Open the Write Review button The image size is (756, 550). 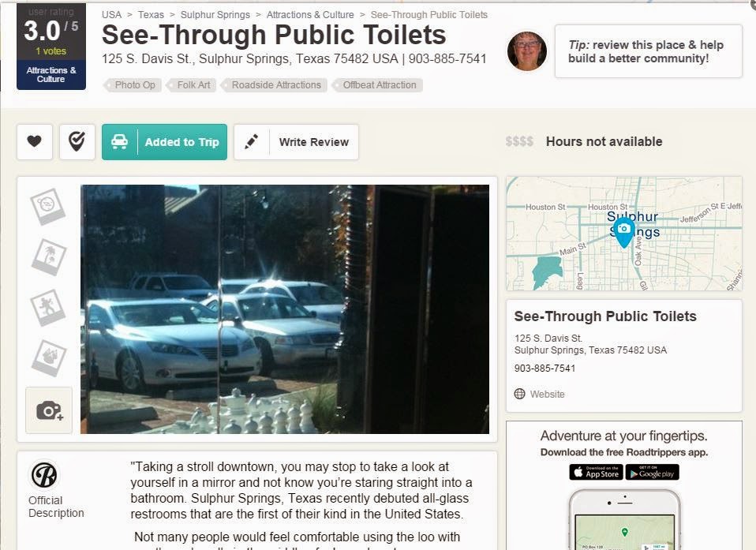pos(296,142)
